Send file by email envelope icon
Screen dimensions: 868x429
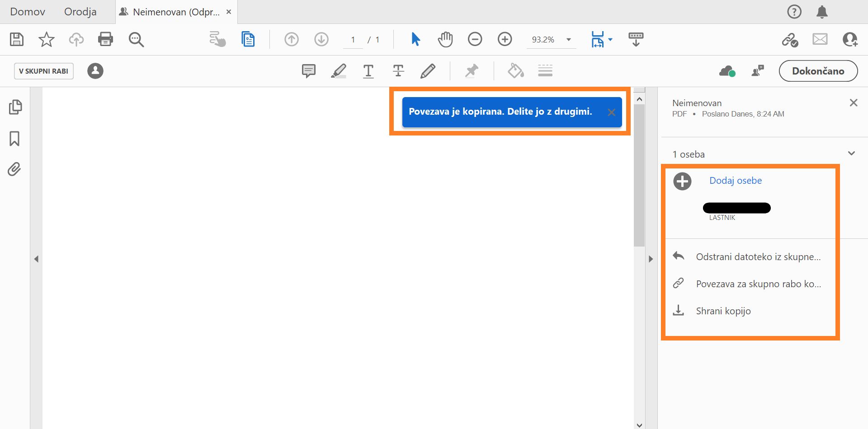click(x=820, y=39)
